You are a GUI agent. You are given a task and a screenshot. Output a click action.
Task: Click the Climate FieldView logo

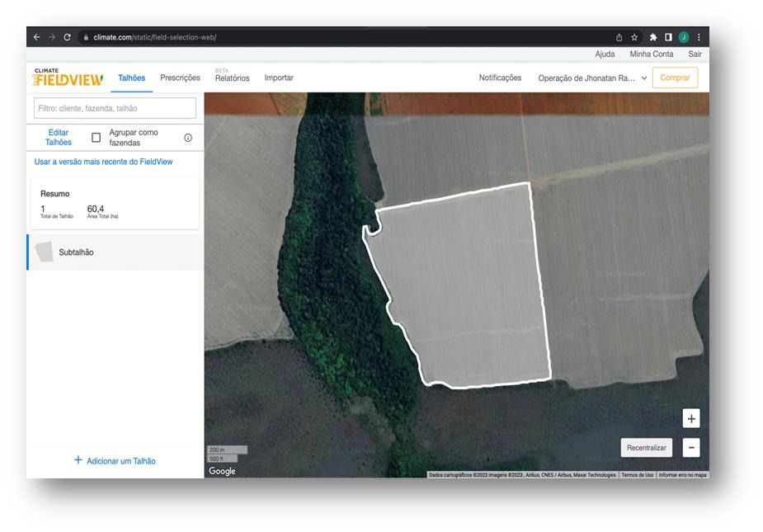(68, 78)
